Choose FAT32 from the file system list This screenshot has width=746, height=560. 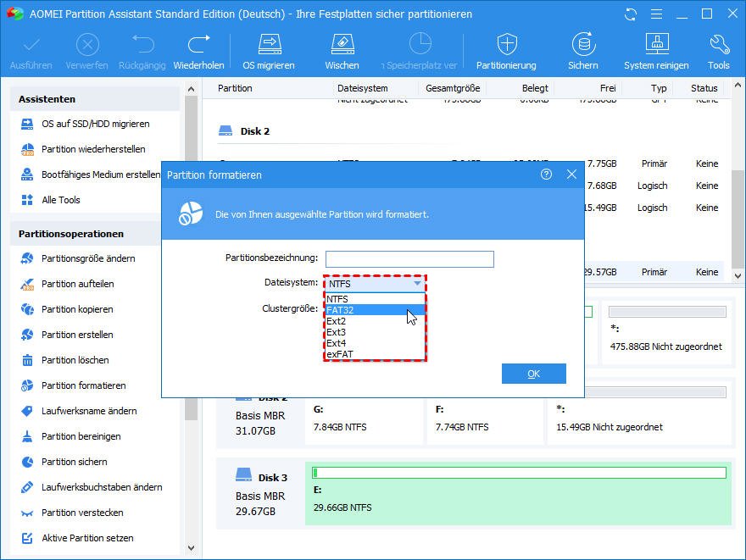coord(375,310)
